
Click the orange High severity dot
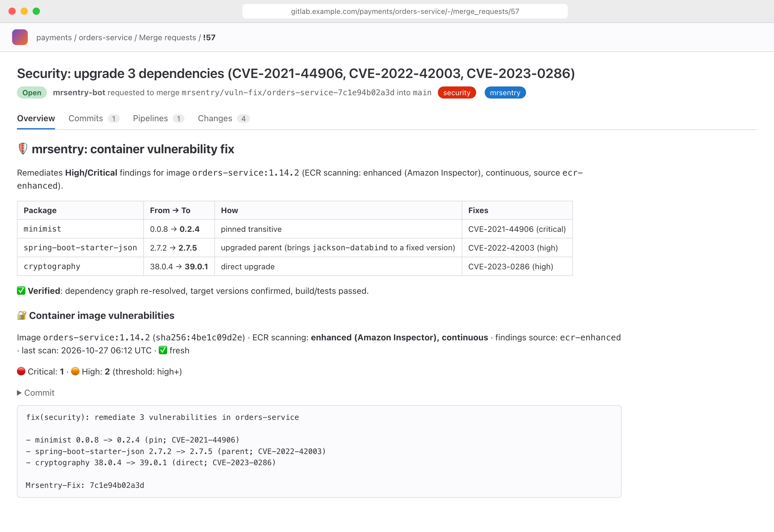point(75,371)
